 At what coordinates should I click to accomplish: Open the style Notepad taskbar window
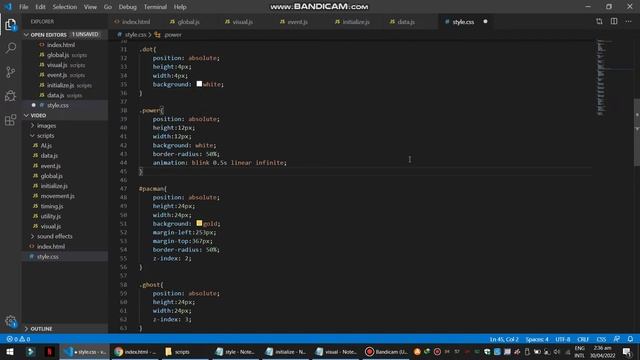point(235,351)
